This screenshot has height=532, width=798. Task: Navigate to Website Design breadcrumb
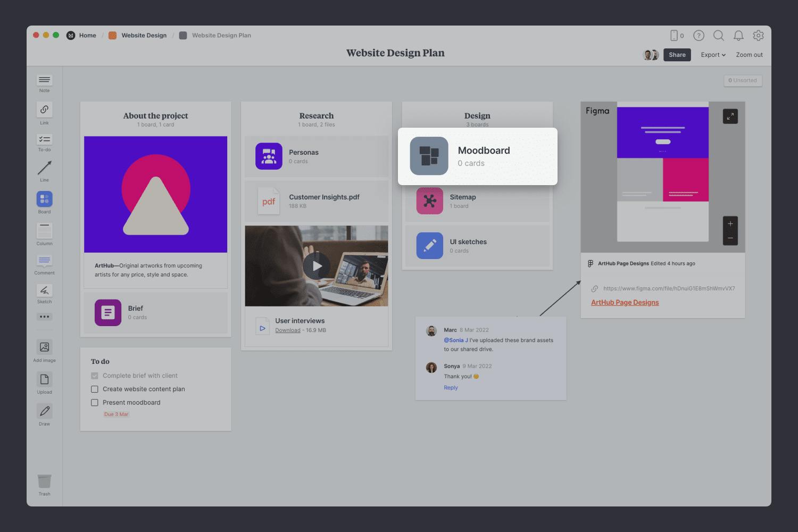click(144, 36)
